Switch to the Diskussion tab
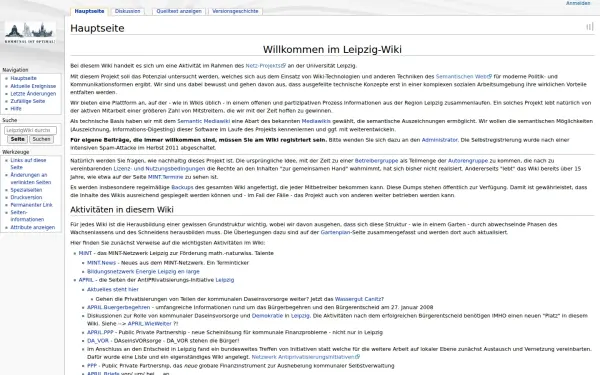Image resolution: width=600 pixels, height=375 pixels. click(127, 11)
